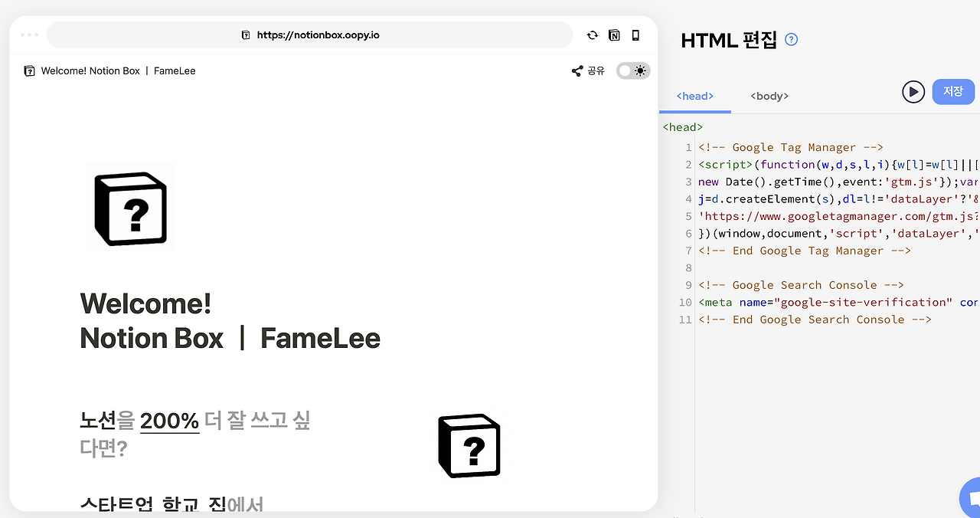This screenshot has width=980, height=518.
Task: Click the three dots in the preview bar
Action: click(29, 35)
